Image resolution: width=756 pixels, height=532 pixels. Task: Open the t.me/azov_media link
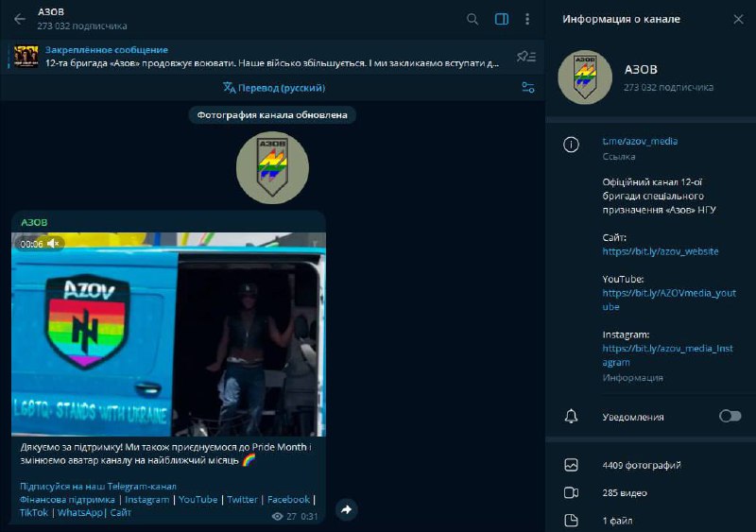click(640, 142)
